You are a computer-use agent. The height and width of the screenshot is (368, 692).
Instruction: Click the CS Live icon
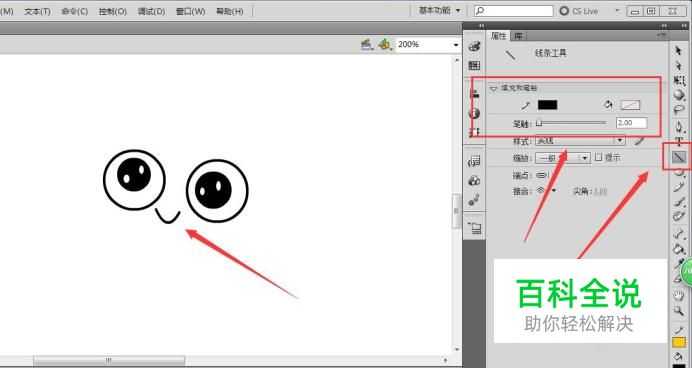(564, 11)
